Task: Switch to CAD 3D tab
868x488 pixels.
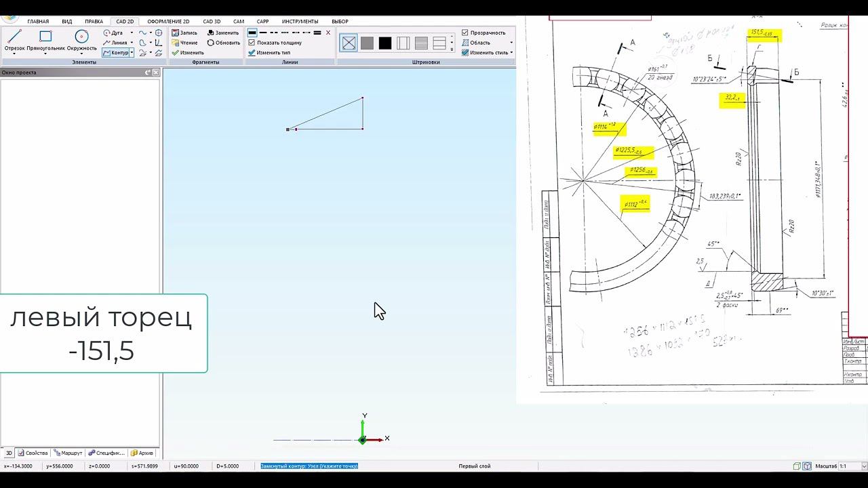Action: 212,22
